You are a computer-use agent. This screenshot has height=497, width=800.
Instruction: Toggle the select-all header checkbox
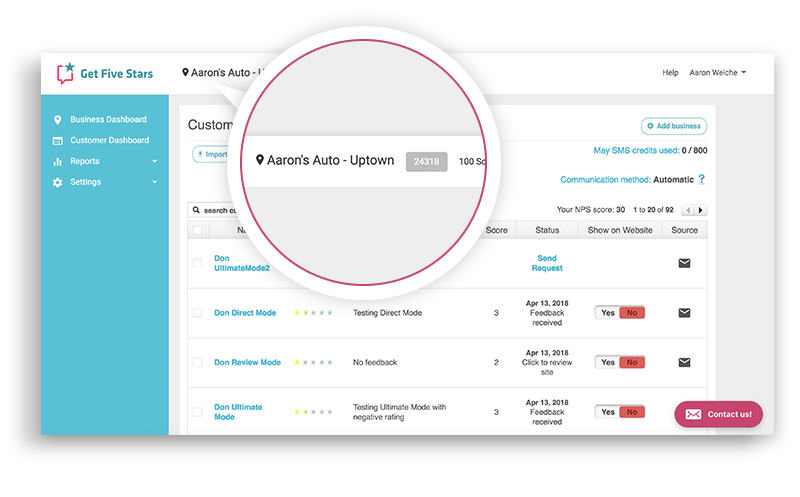(197, 230)
